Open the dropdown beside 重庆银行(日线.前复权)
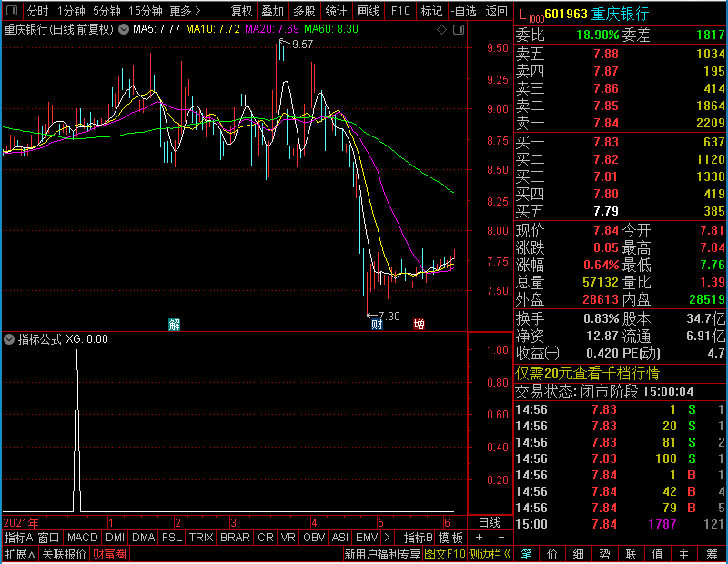The image size is (728, 564). click(x=124, y=29)
